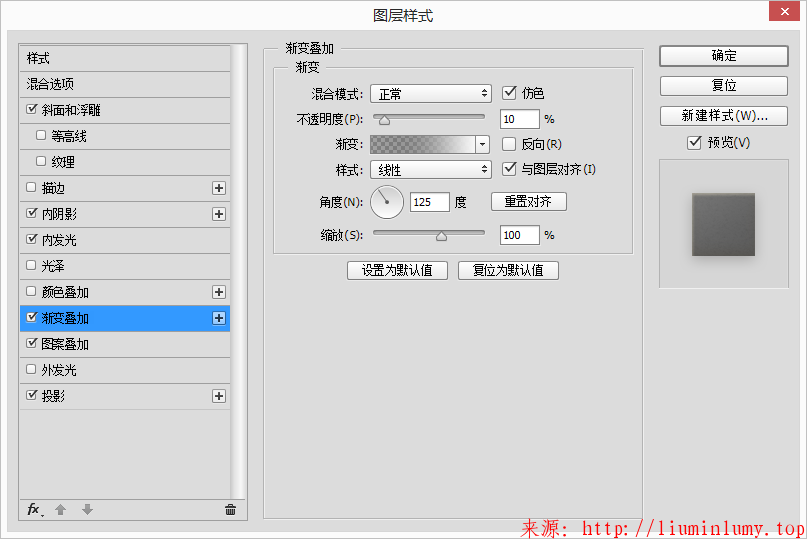Select the 外发光 effect row
807x539 pixels.
coord(125,370)
